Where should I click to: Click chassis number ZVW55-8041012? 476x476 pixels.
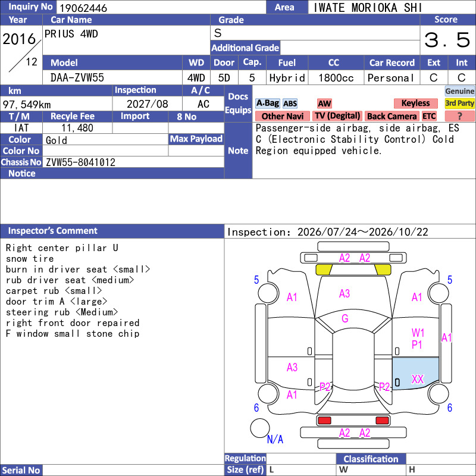[x=80, y=162]
